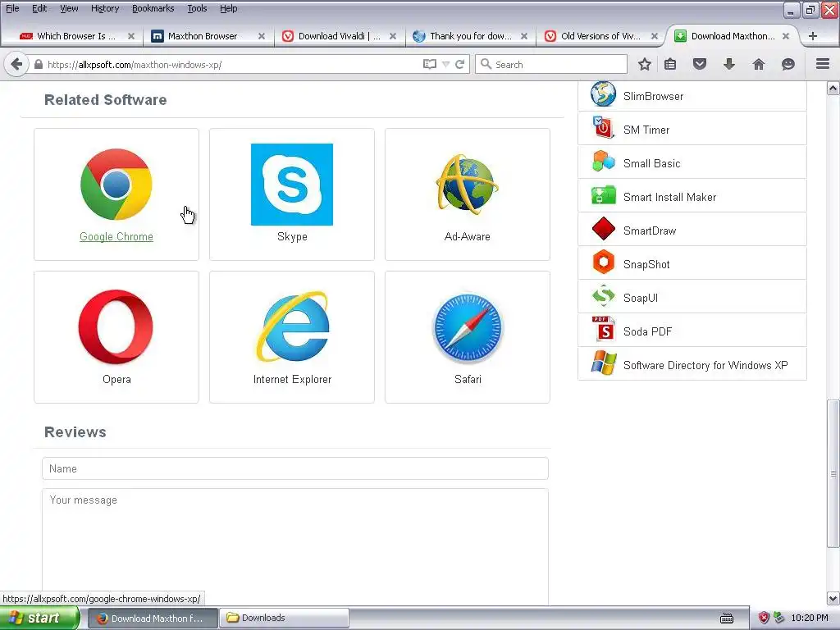Click the SnapShot orange hexagon icon
This screenshot has height=630, width=840.
pyautogui.click(x=603, y=263)
